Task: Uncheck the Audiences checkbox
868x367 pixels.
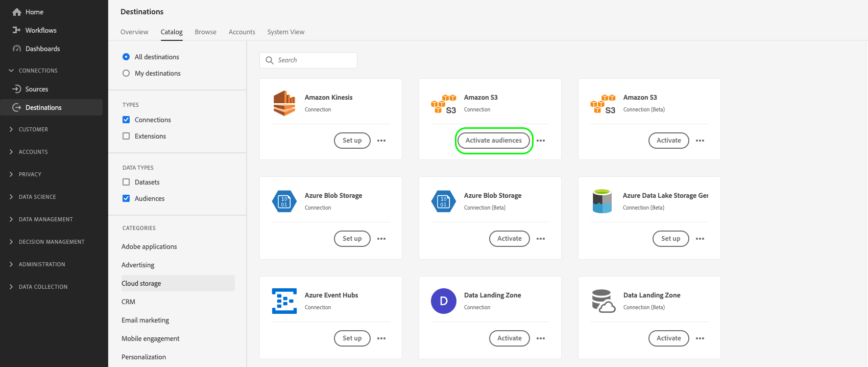Action: [126, 198]
